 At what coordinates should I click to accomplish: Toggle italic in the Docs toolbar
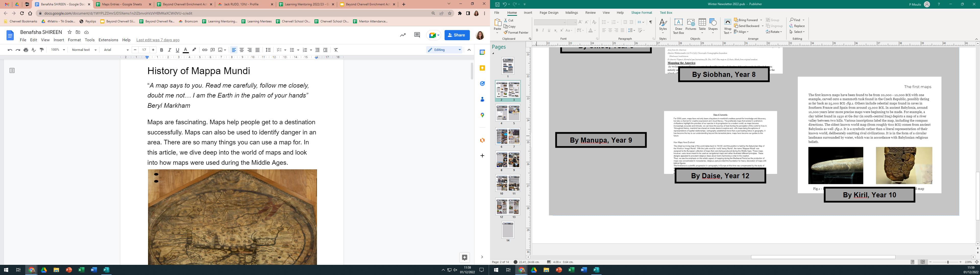tap(170, 50)
